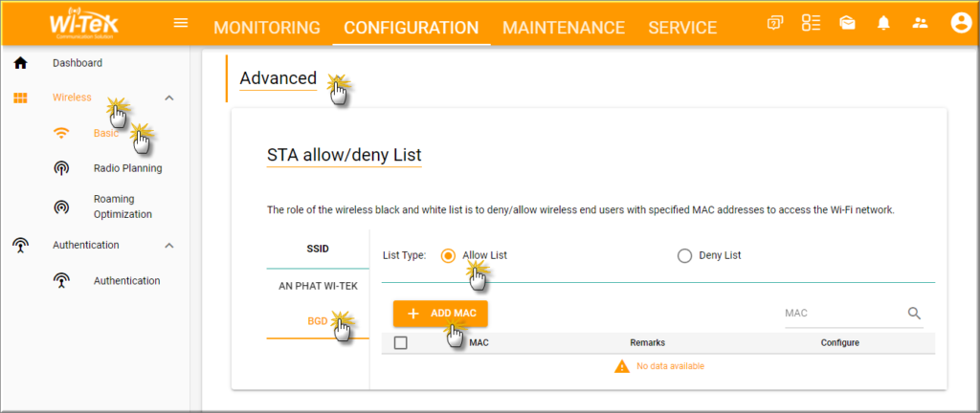Viewport: 980px width, 413px height.
Task: Open the user account avatar
Action: (x=961, y=23)
